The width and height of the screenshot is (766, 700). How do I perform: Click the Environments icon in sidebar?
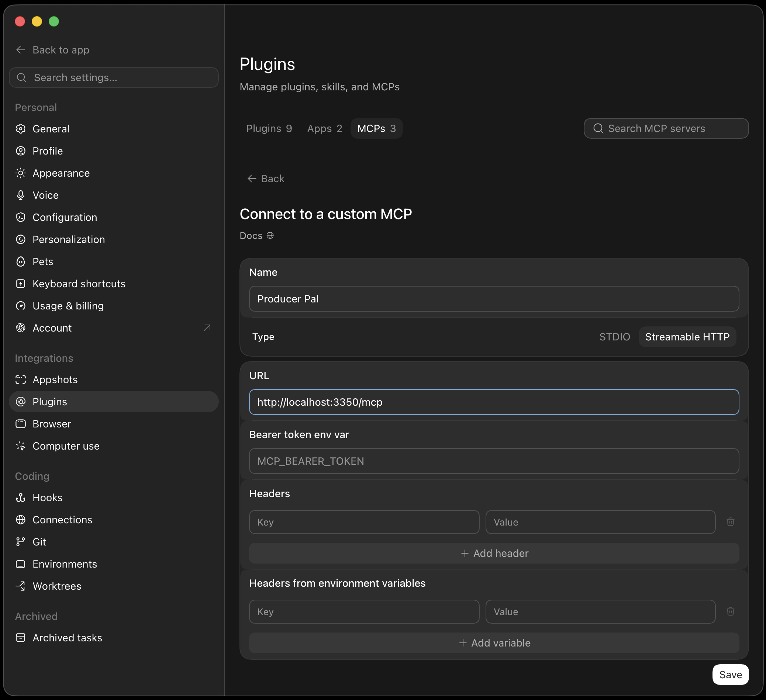(21, 564)
